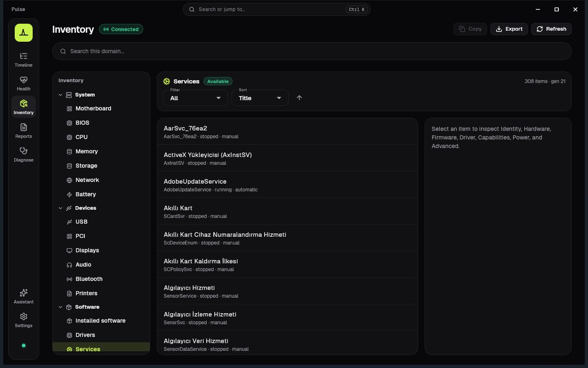The width and height of the screenshot is (588, 368).
Task: Click the Refresh button
Action: click(x=551, y=29)
